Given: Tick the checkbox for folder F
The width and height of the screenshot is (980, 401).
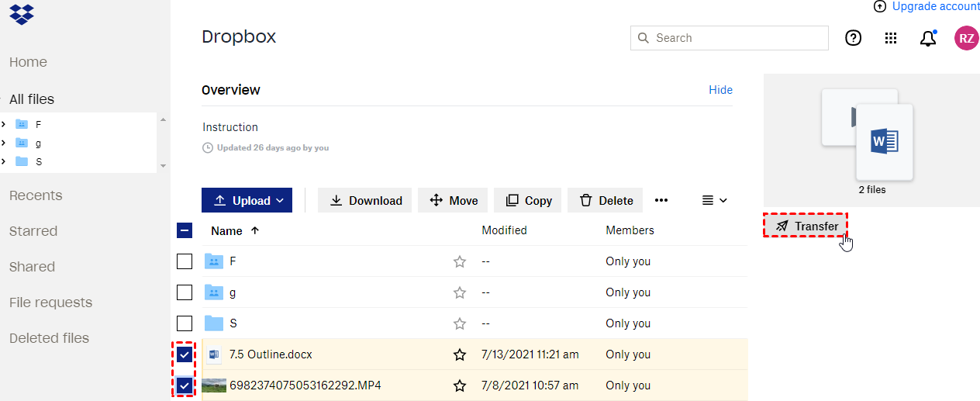Looking at the screenshot, I should (x=185, y=261).
